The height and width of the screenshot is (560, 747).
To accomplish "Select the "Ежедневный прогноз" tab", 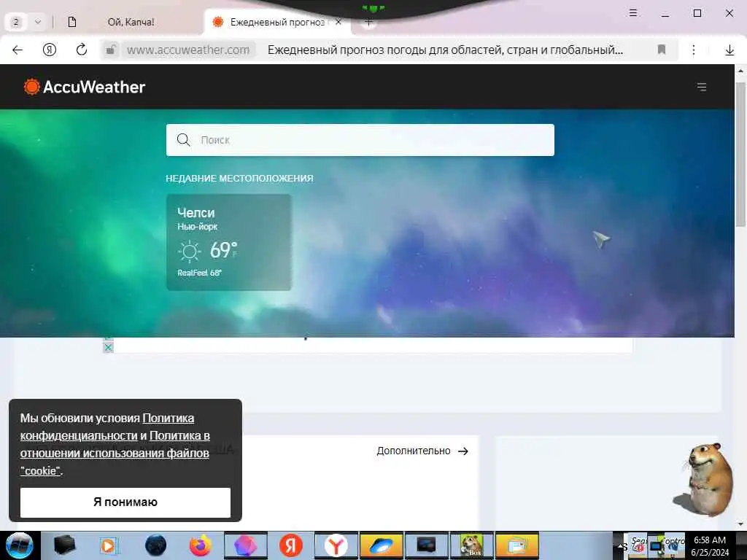I will 277,22.
